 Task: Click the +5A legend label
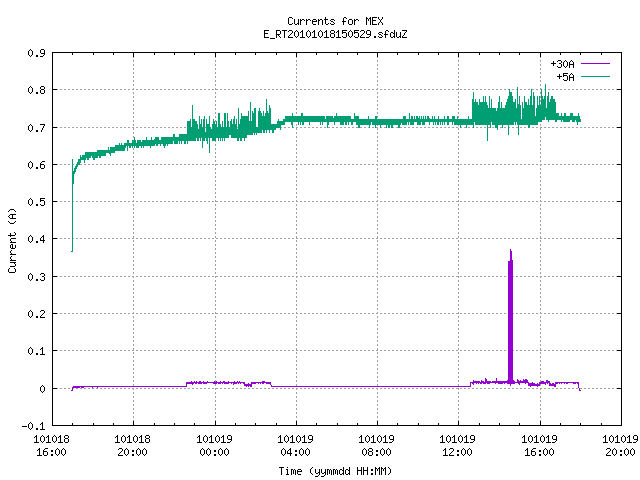point(565,77)
